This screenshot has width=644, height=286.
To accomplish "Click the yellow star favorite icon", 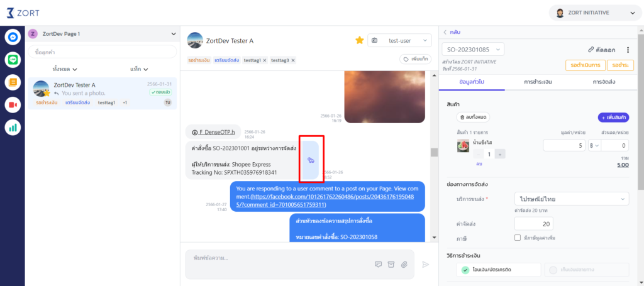I will click(359, 40).
